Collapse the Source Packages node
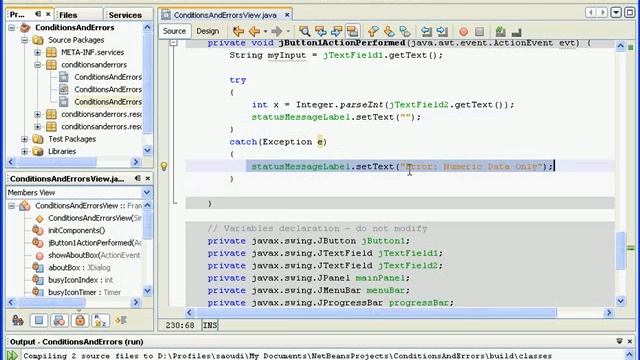Viewport: 640px width, 360px height. click(x=24, y=40)
